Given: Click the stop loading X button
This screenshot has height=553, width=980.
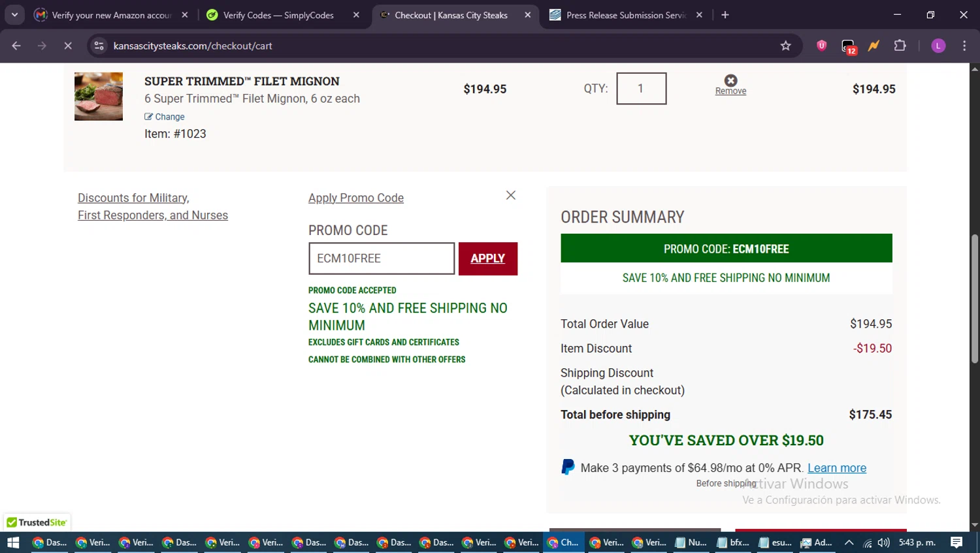Looking at the screenshot, I should click(68, 46).
